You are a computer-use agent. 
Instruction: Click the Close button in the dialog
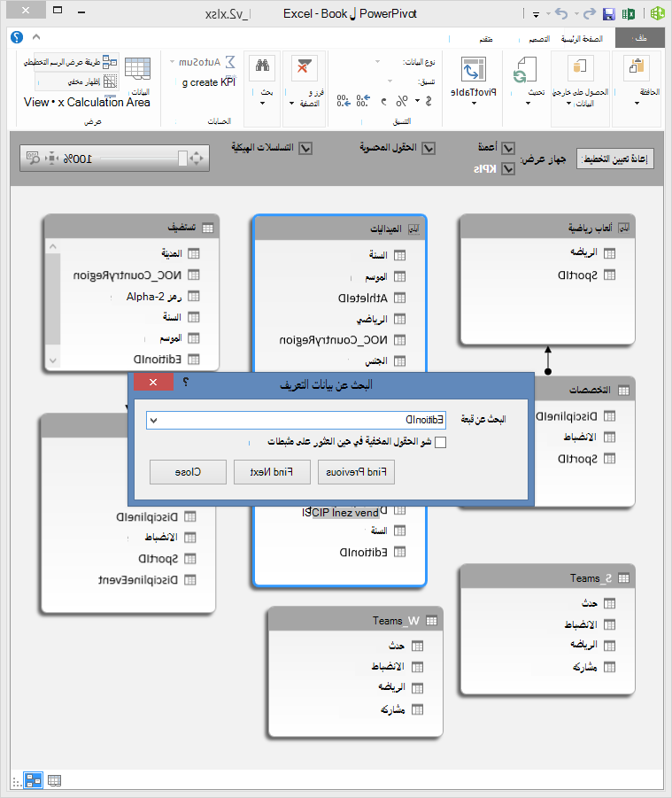188,472
